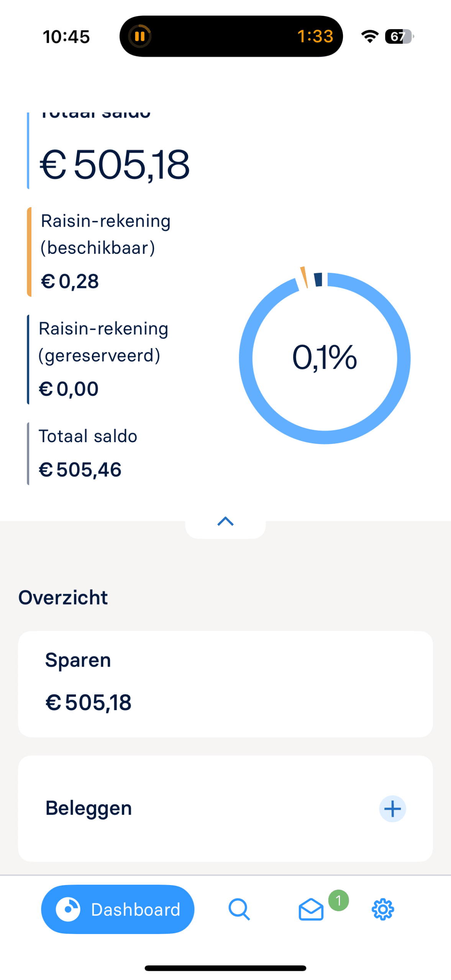451x980 pixels.
Task: Tap the orange pause recording icon
Action: (140, 36)
